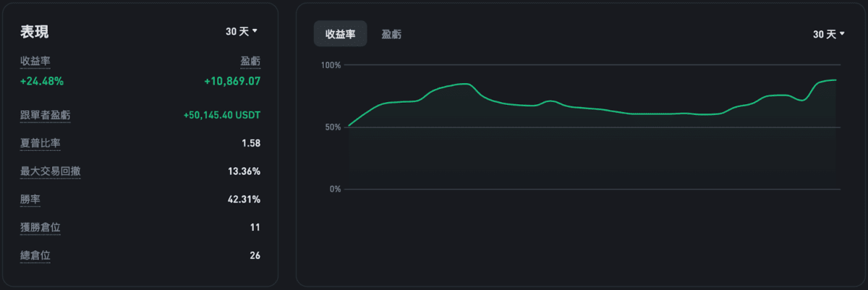This screenshot has width=868, height=290.
Task: Open the 30 天 dropdown above the chart
Action: click(x=829, y=34)
